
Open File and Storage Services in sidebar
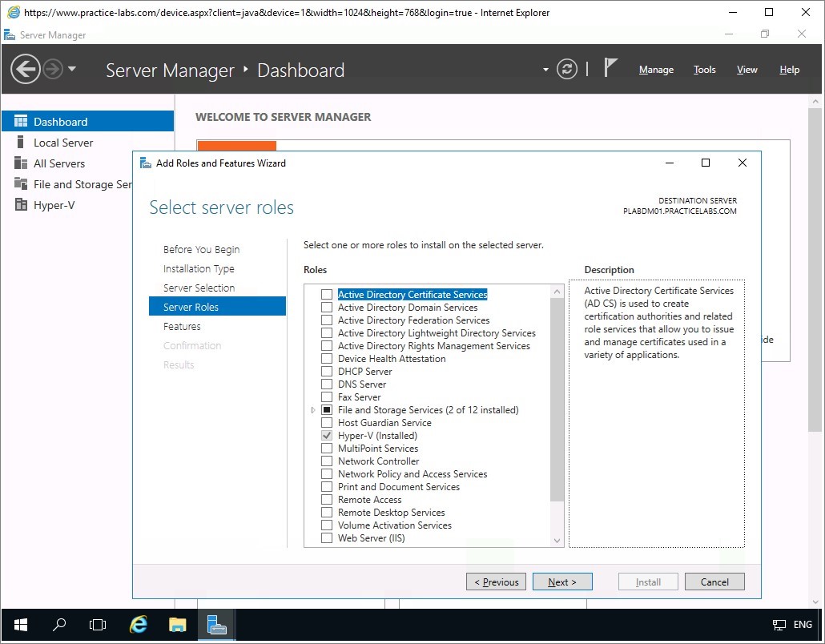point(67,184)
